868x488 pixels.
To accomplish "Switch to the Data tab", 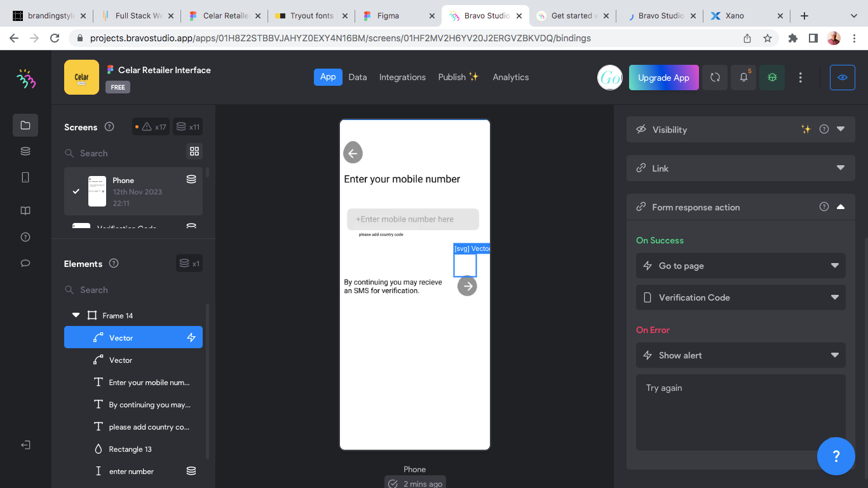I will [358, 77].
